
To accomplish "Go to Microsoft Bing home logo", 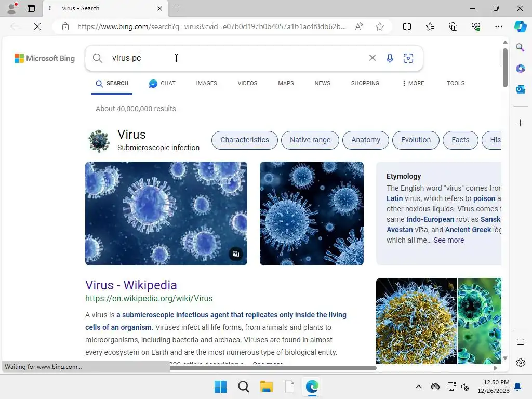I will tap(45, 58).
